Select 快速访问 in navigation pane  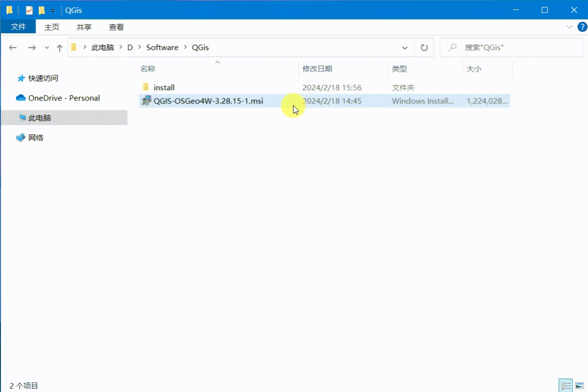point(43,78)
